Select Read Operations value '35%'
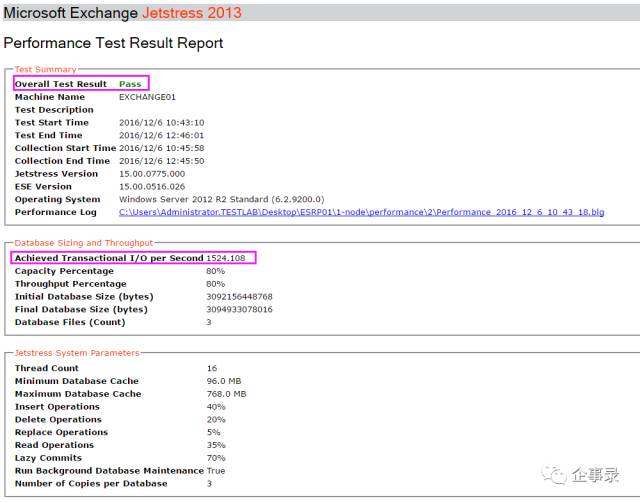 pyautogui.click(x=216, y=445)
